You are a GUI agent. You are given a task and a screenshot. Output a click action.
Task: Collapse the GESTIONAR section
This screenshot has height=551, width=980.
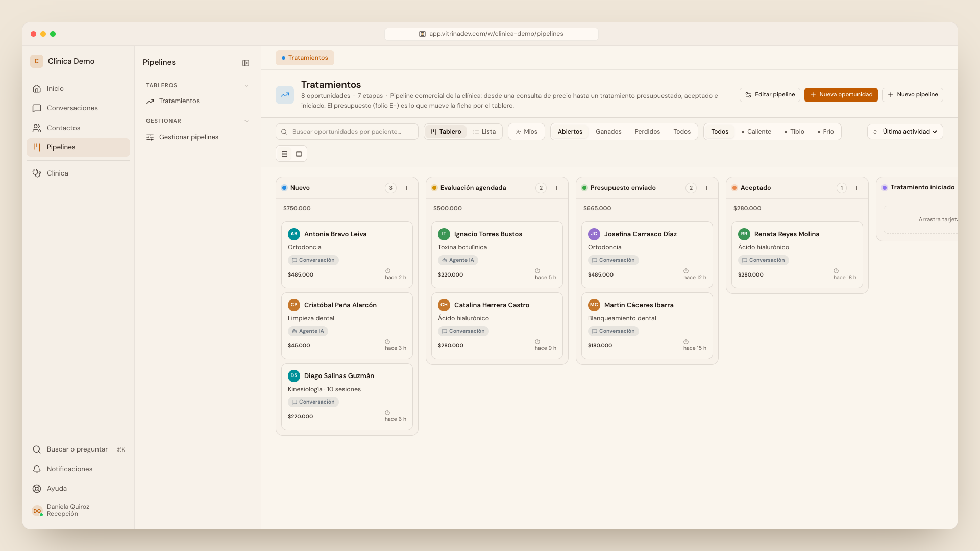pyautogui.click(x=247, y=121)
